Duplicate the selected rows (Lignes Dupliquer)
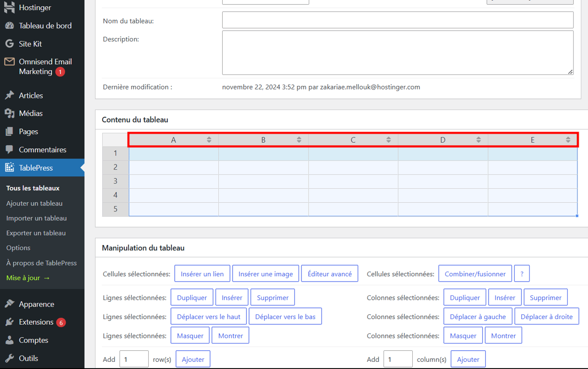This screenshot has height=369, width=588. click(x=192, y=297)
